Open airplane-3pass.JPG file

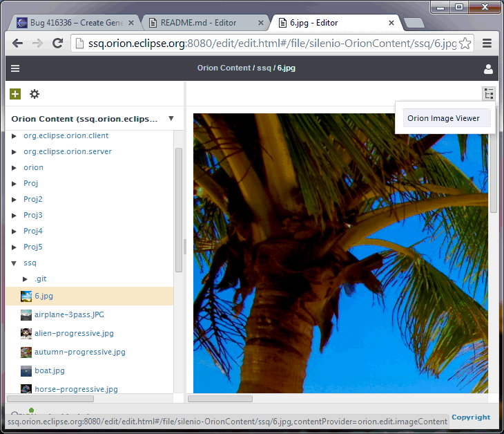[70, 314]
